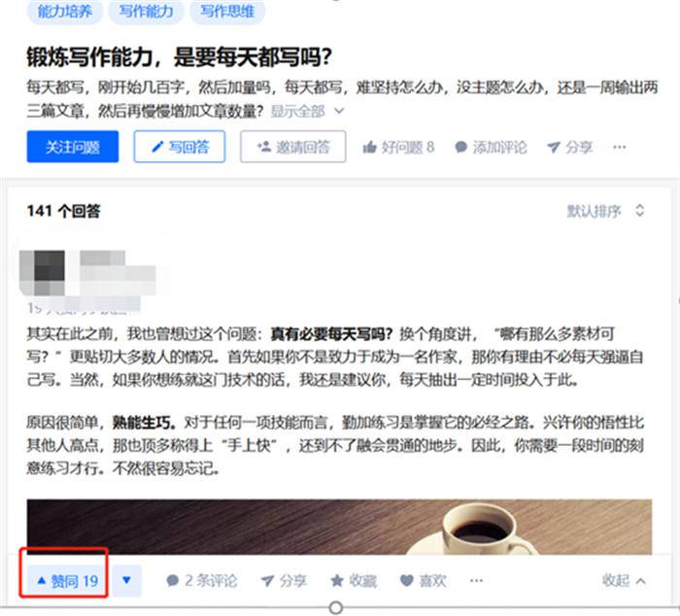680x616 pixels.
Task: Open the 默认排序 sort dropdown
Action: [605, 211]
